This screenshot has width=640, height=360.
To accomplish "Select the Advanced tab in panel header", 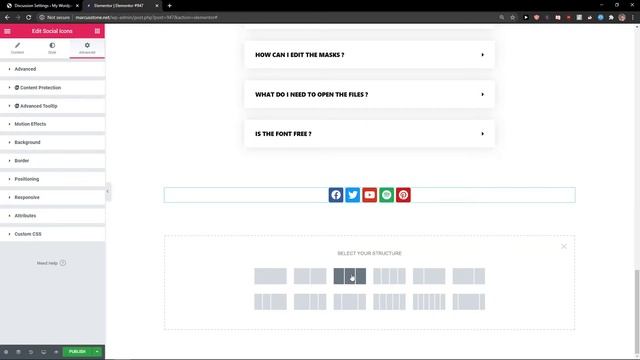I will coord(87,48).
